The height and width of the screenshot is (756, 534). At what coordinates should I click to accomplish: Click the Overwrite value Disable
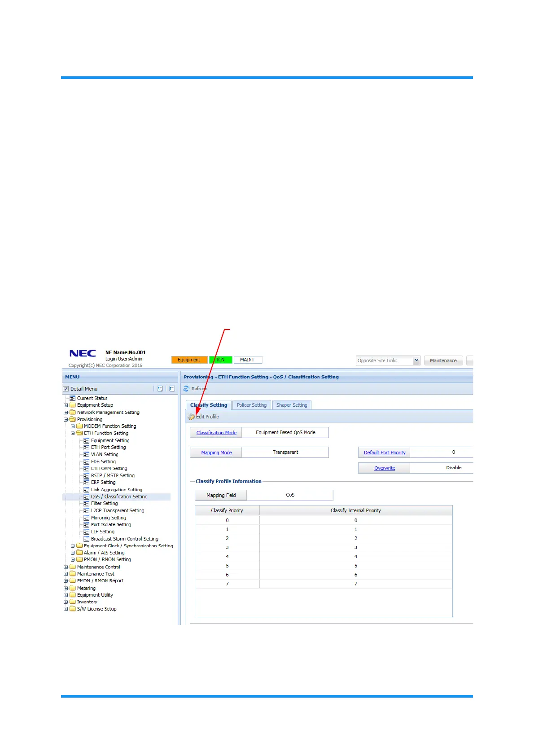point(454,468)
